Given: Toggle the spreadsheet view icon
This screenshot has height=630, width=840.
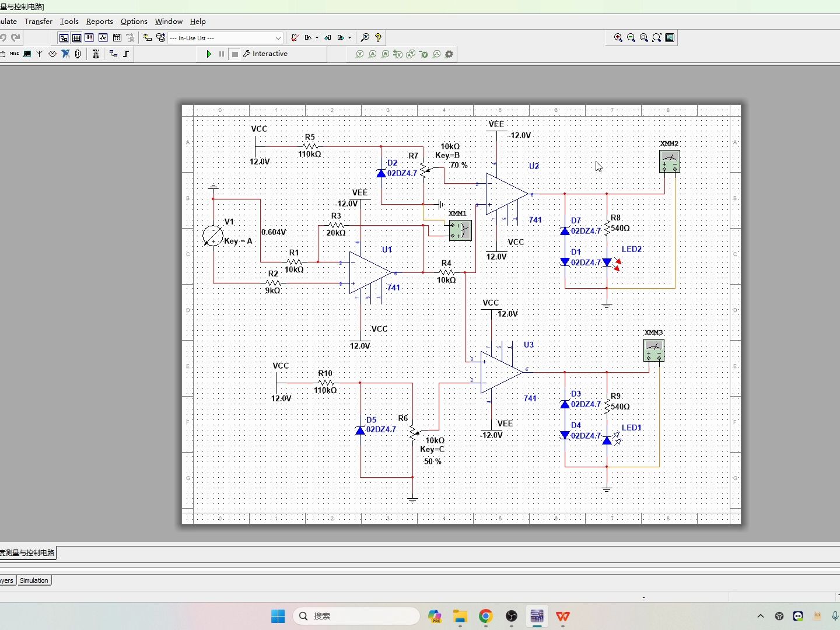Looking at the screenshot, I should pyautogui.click(x=76, y=38).
